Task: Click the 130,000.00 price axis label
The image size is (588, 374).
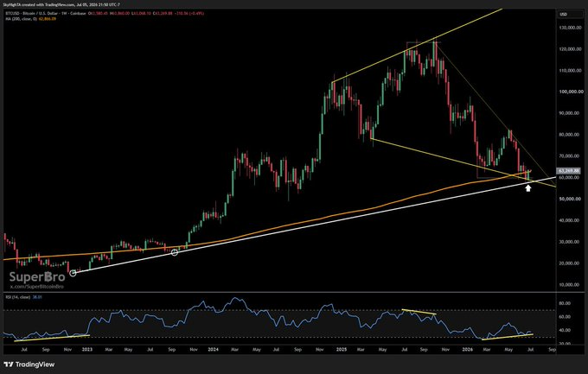Action: tap(572, 28)
